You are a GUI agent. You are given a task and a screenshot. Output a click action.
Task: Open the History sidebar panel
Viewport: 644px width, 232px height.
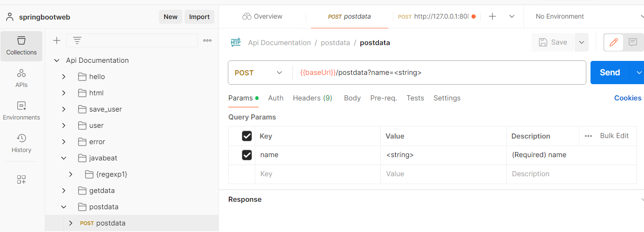click(21, 143)
